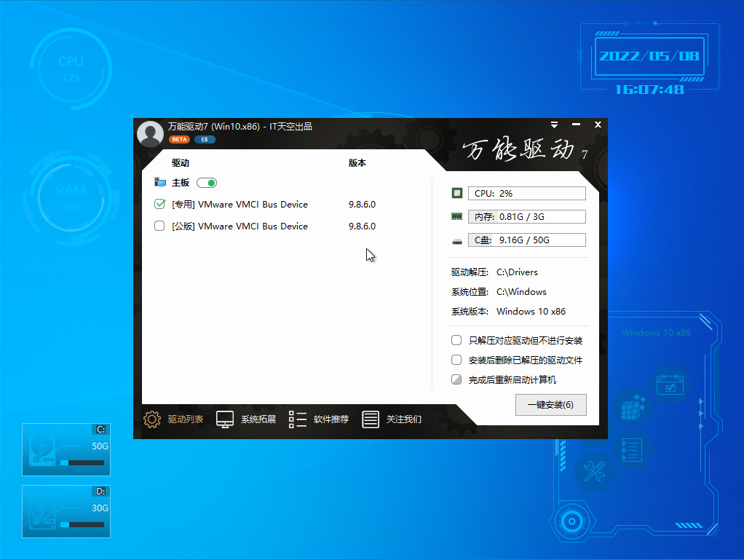
Task: Enable 安装后删除已解压的驱动文件 option
Action: coord(456,360)
